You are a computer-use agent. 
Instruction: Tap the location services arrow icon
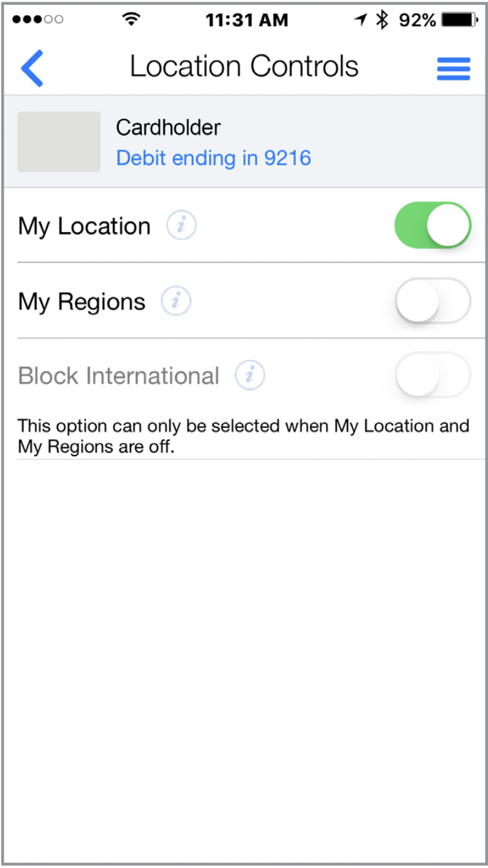coord(361,20)
